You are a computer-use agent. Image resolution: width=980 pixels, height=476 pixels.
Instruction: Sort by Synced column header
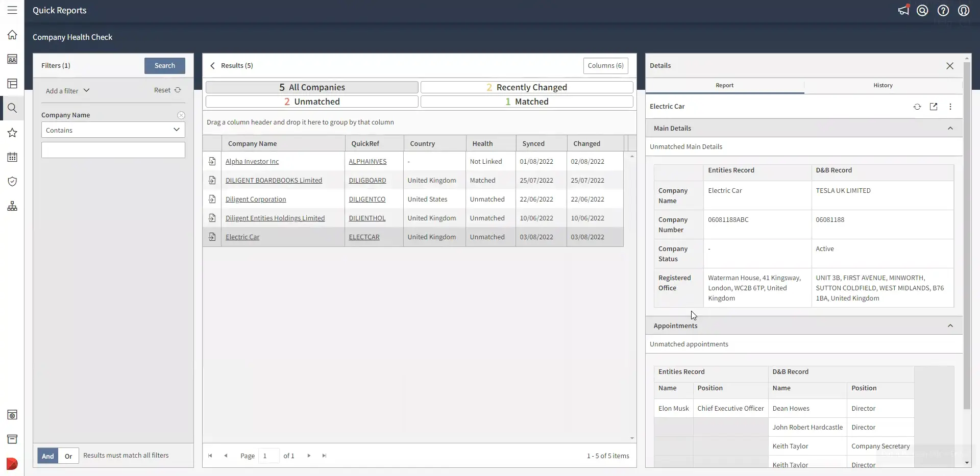pyautogui.click(x=541, y=143)
